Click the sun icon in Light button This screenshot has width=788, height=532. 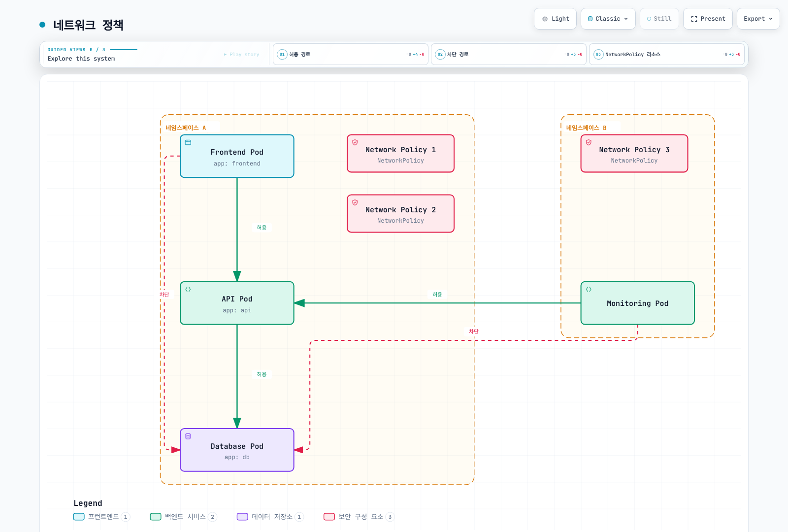click(x=545, y=19)
